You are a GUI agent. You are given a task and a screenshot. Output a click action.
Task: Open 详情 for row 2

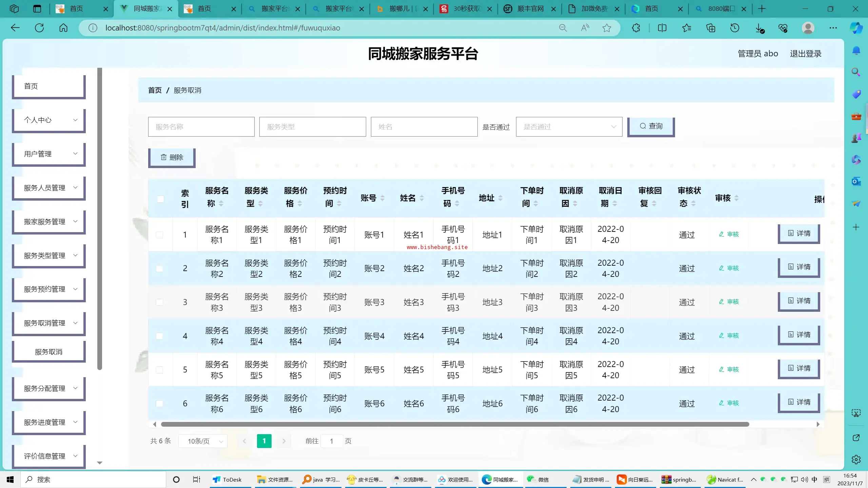point(798,267)
